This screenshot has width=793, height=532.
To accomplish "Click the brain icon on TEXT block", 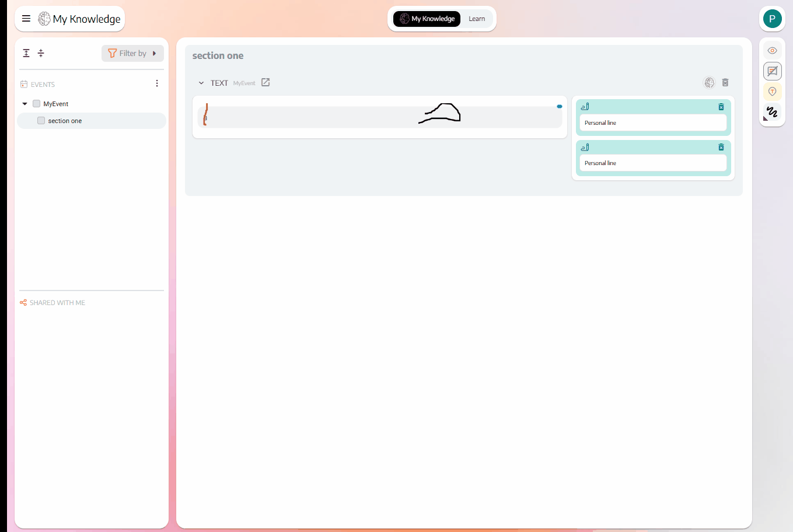I will pos(709,83).
